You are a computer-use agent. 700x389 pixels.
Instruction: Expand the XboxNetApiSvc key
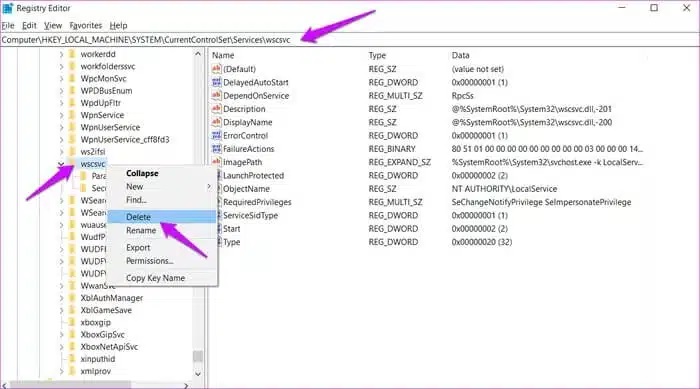(62, 347)
